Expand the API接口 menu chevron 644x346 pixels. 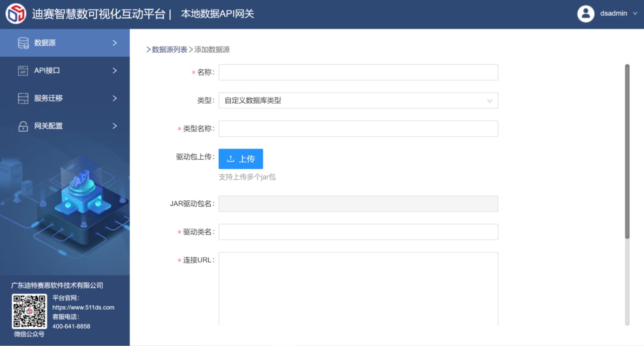pyautogui.click(x=115, y=70)
